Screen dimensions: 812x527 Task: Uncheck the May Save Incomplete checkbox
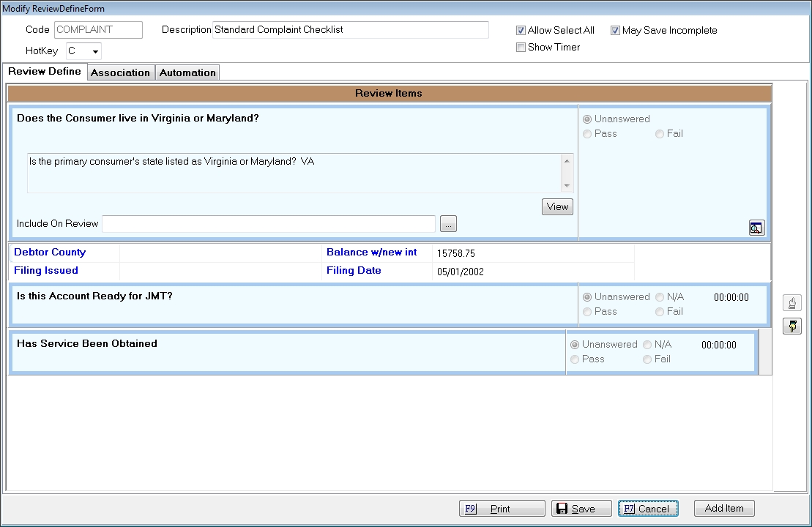click(616, 31)
